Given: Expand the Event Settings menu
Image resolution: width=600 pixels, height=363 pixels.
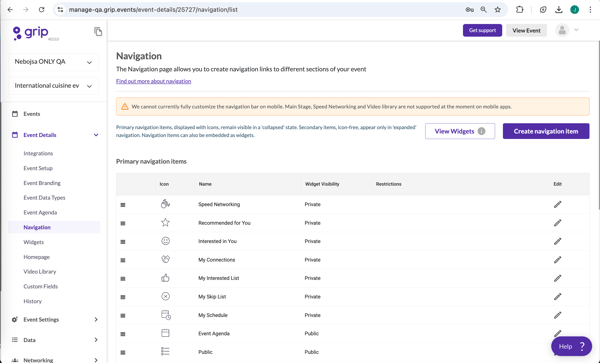Looking at the screenshot, I should click(x=96, y=319).
